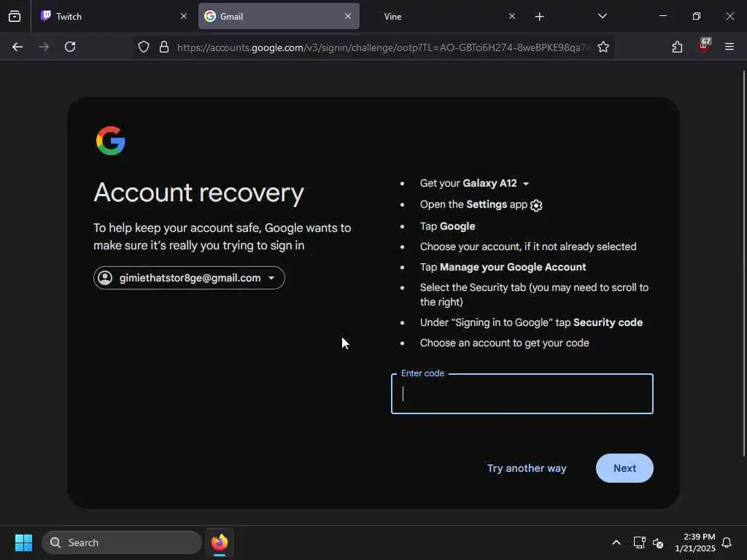
Task: Click the taskbar Search box
Action: point(122,542)
